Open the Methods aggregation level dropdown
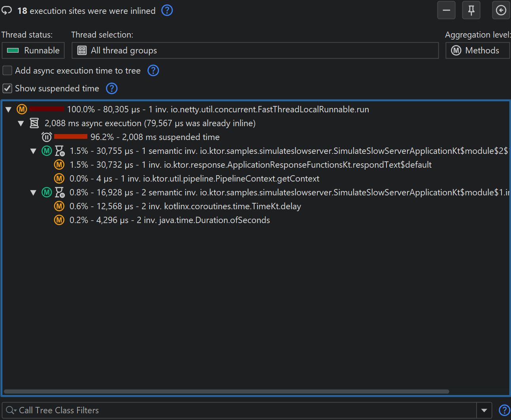This screenshot has width=511, height=420. [477, 51]
